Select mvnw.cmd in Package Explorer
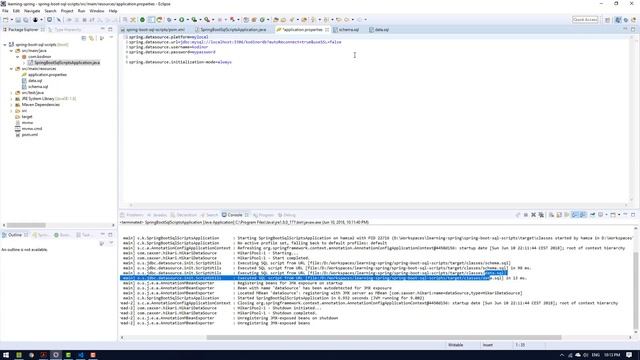The image size is (640, 360). 29,129
